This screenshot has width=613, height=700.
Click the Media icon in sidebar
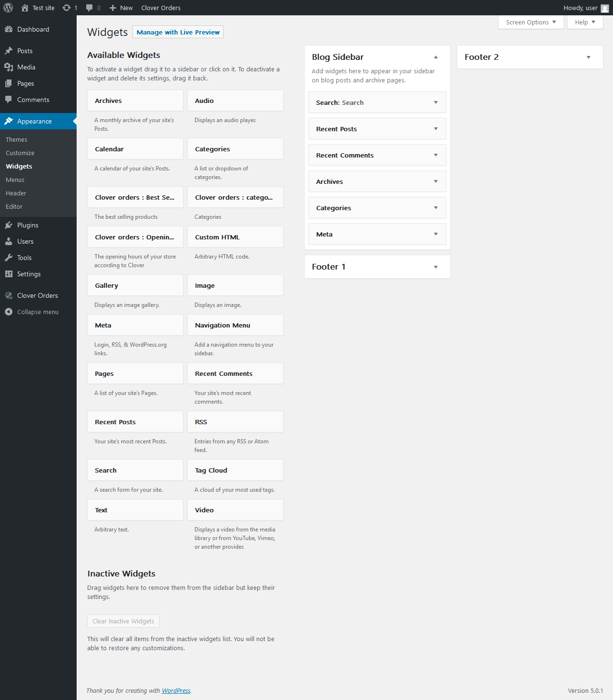coord(9,67)
